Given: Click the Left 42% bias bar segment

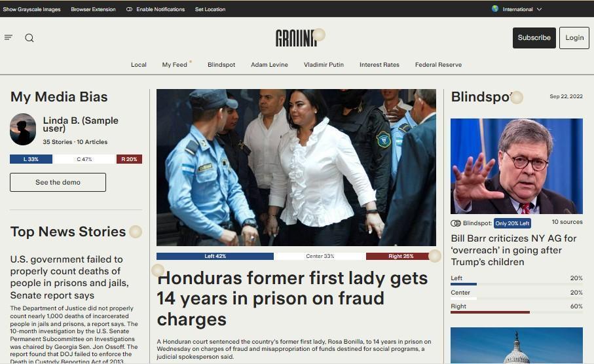Looking at the screenshot, I should [215, 257].
